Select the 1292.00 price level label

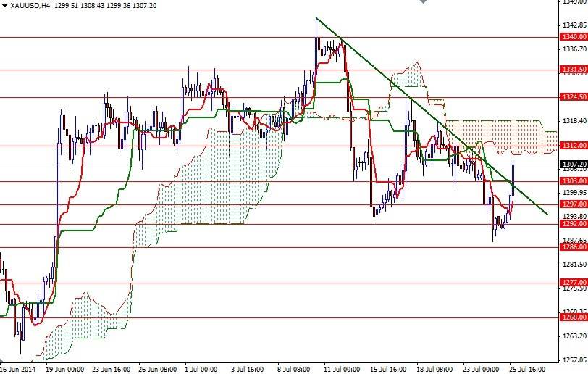(x=574, y=224)
